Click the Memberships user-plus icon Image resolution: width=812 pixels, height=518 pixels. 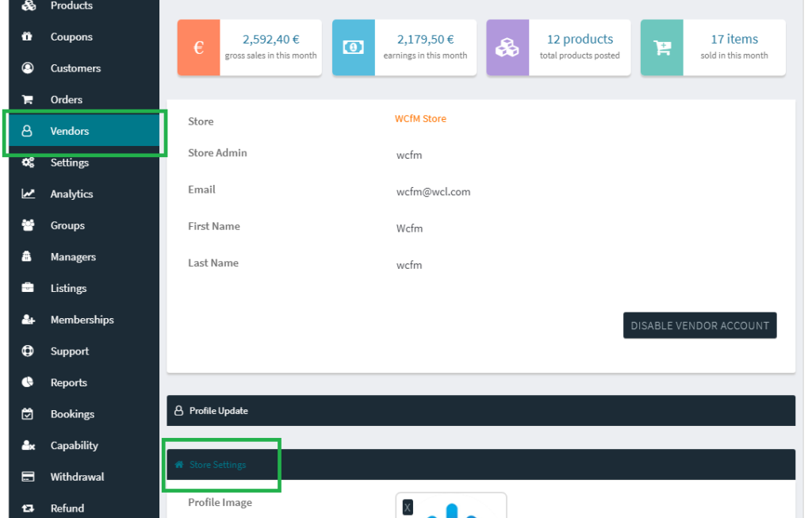pos(28,320)
